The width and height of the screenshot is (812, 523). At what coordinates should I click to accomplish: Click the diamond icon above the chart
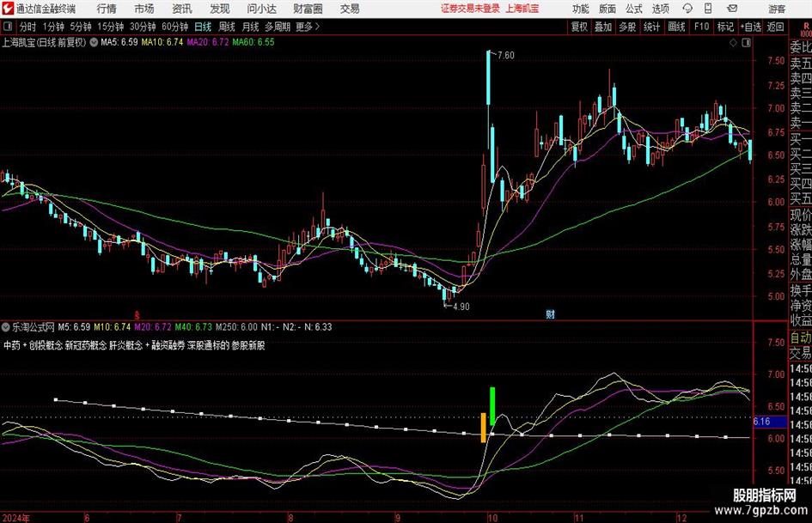point(733,43)
